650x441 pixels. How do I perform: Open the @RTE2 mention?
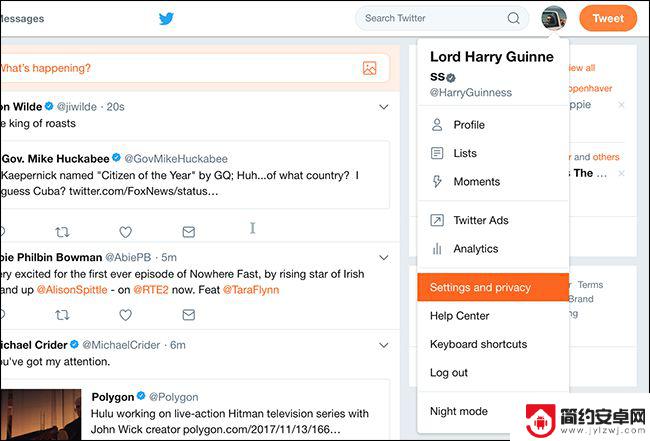click(151, 290)
